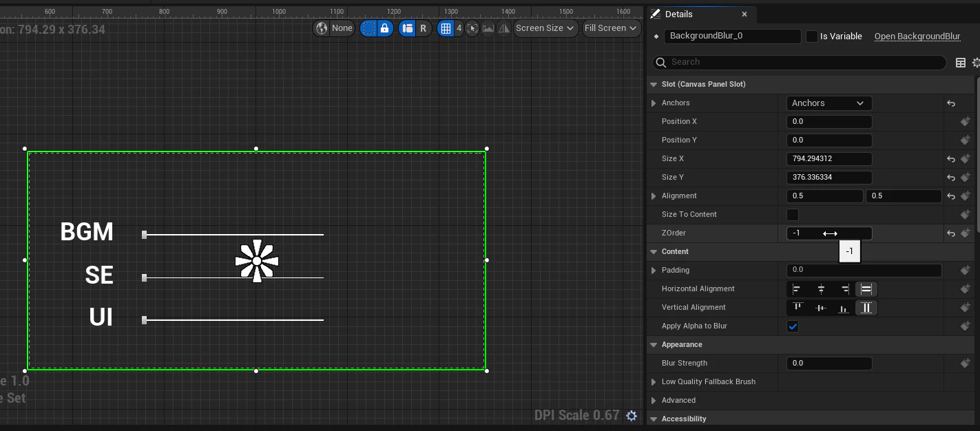The height and width of the screenshot is (431, 980).
Task: Open the Anchors dropdown
Action: click(x=829, y=103)
